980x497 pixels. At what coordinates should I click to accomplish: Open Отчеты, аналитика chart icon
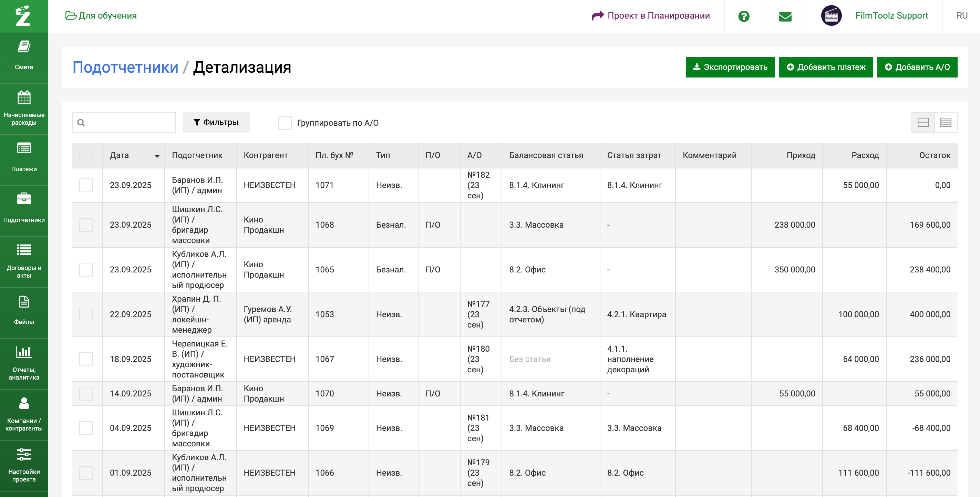[24, 352]
